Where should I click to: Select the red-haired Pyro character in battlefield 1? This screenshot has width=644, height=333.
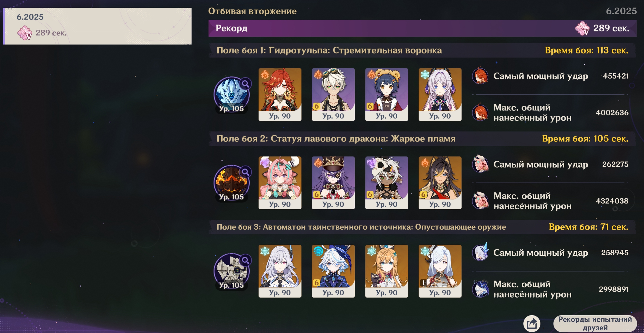[x=280, y=95]
